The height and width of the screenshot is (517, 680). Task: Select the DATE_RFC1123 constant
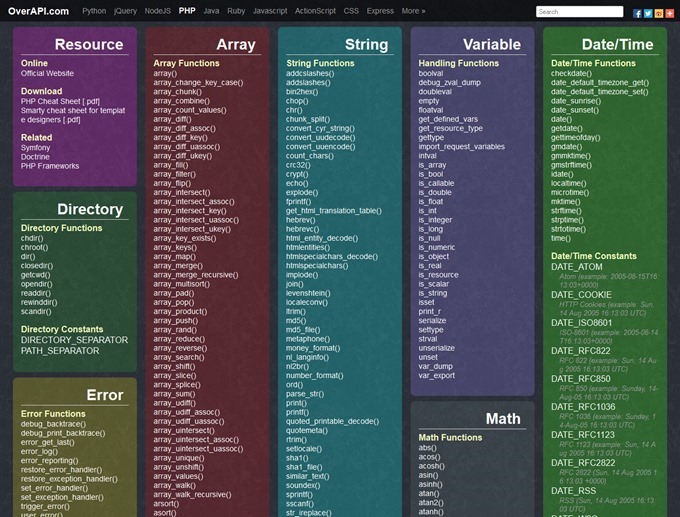click(x=583, y=435)
